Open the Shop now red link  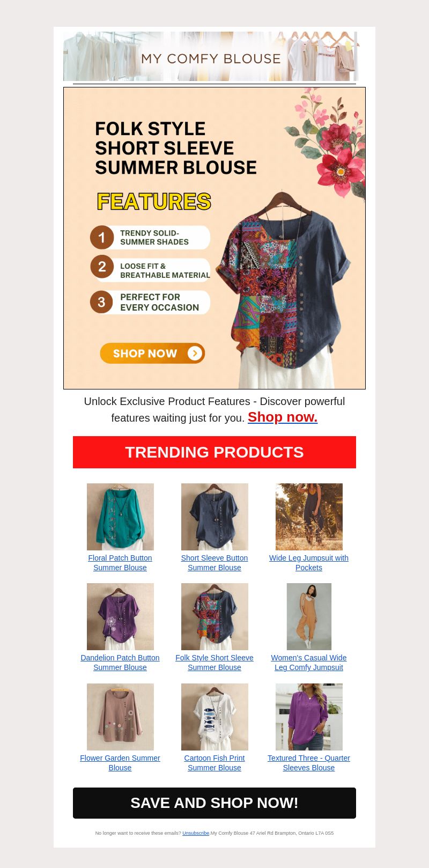[283, 417]
